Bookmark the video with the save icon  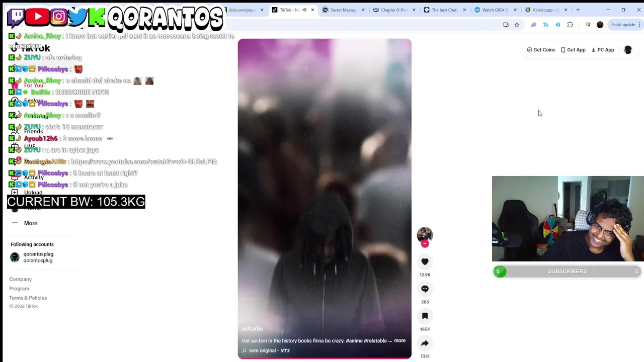point(425,316)
